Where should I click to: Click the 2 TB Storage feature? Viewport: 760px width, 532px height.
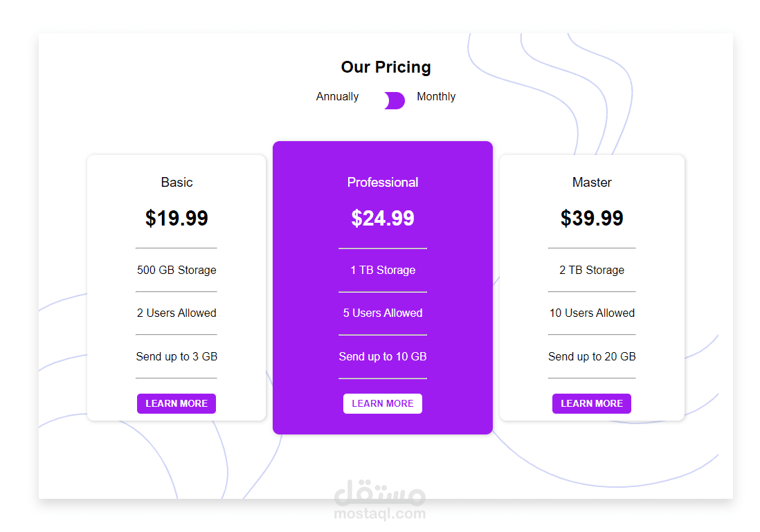[x=592, y=270]
